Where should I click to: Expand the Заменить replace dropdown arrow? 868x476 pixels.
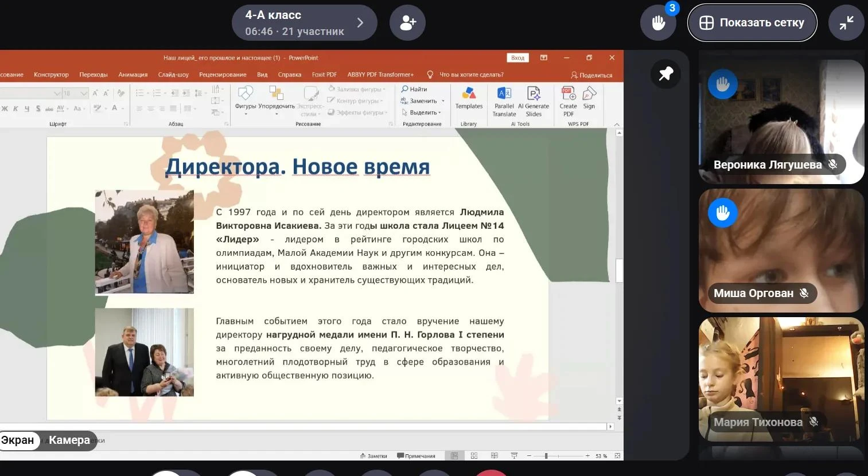coord(443,101)
